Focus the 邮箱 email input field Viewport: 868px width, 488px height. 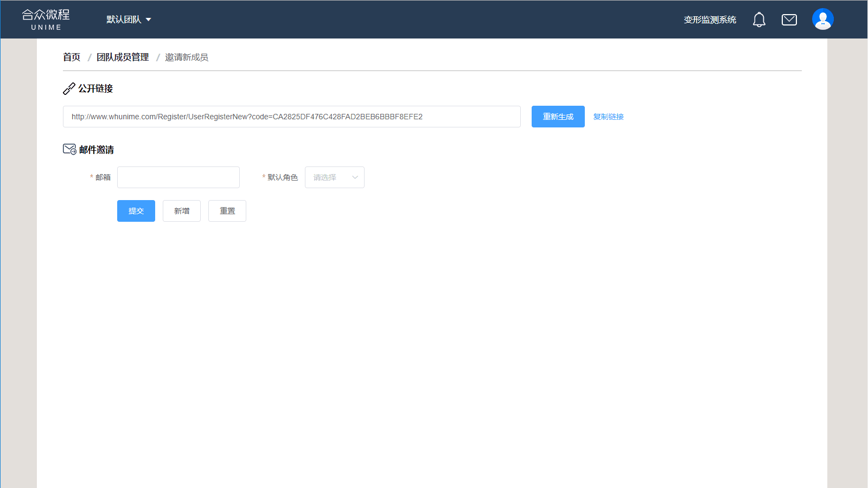click(178, 177)
